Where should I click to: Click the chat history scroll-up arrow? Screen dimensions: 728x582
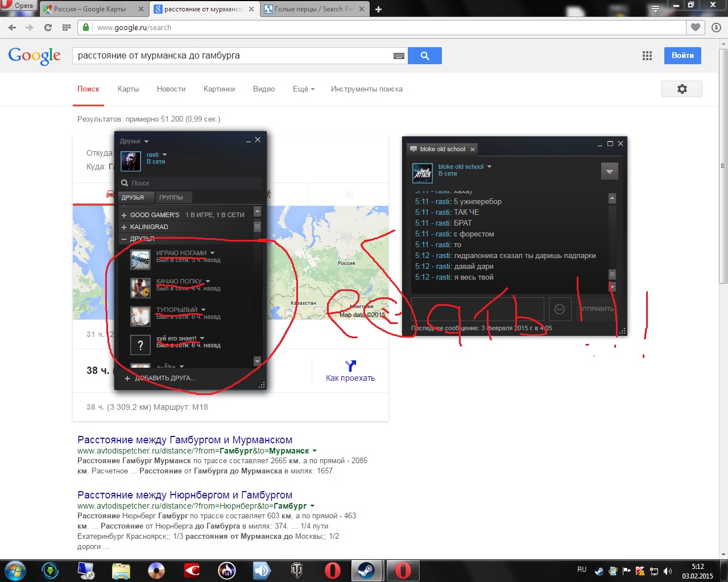click(612, 198)
